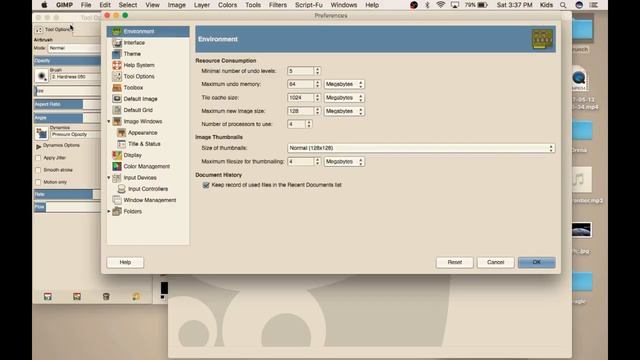Click the Dynamics icon in Tool Options
This screenshot has width=640, height=360.
coord(41,133)
